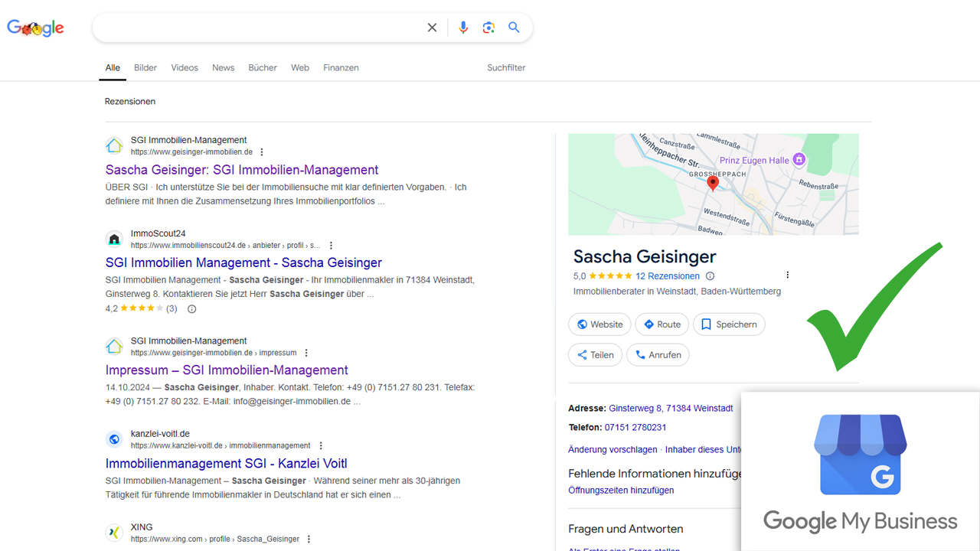Click the Website button
980x551 pixels.
click(600, 324)
